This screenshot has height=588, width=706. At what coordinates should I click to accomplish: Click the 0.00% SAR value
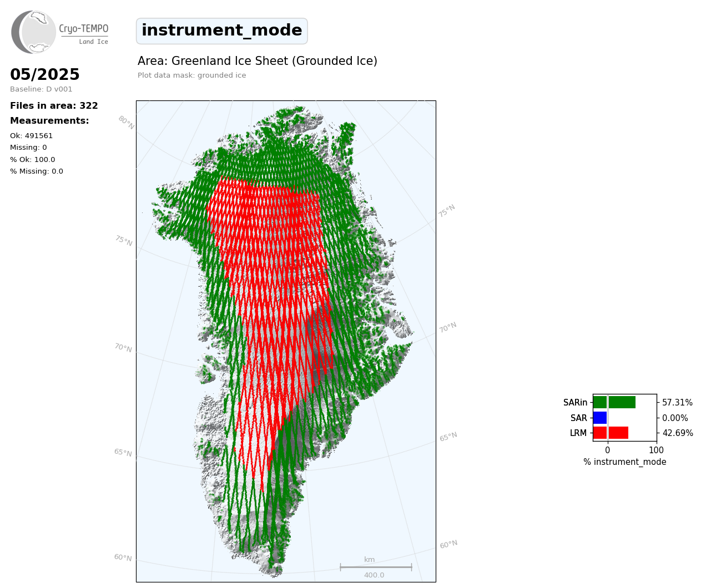(675, 418)
